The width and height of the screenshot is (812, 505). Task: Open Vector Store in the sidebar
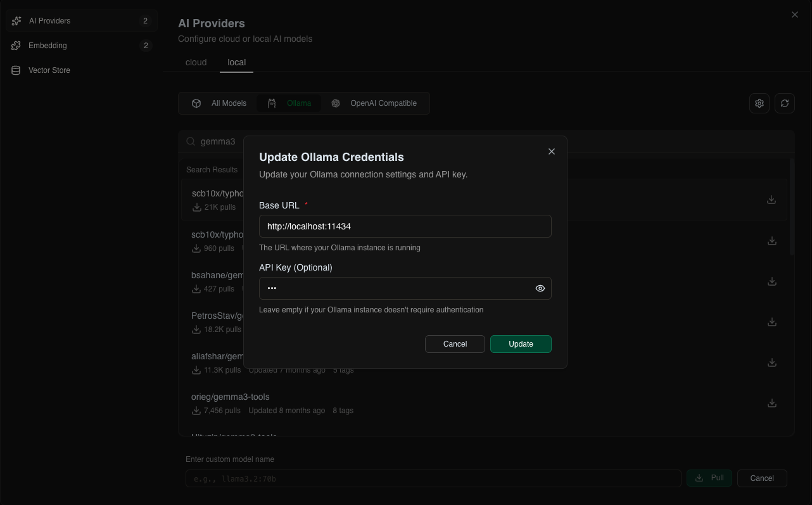pyautogui.click(x=81, y=70)
